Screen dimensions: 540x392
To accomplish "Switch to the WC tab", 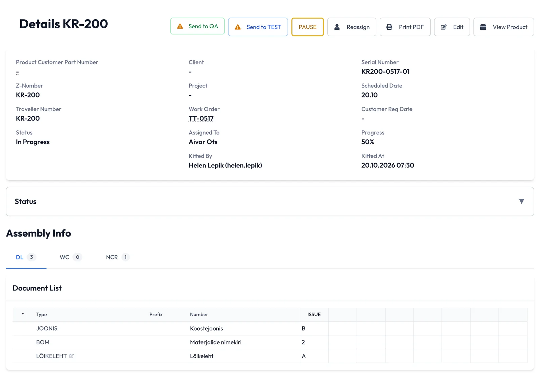I will pyautogui.click(x=71, y=257).
